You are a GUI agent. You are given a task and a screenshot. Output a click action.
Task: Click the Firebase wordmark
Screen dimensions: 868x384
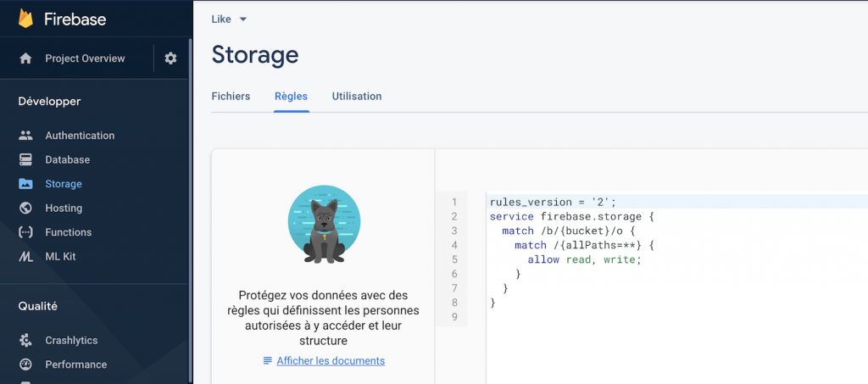75,19
